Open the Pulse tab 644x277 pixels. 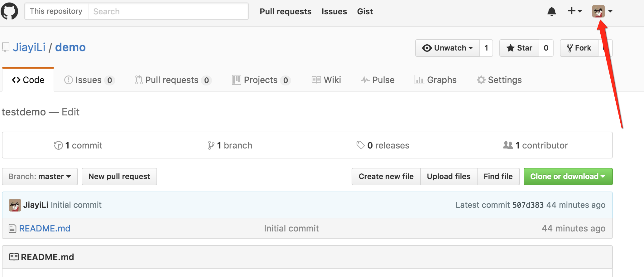click(x=377, y=80)
